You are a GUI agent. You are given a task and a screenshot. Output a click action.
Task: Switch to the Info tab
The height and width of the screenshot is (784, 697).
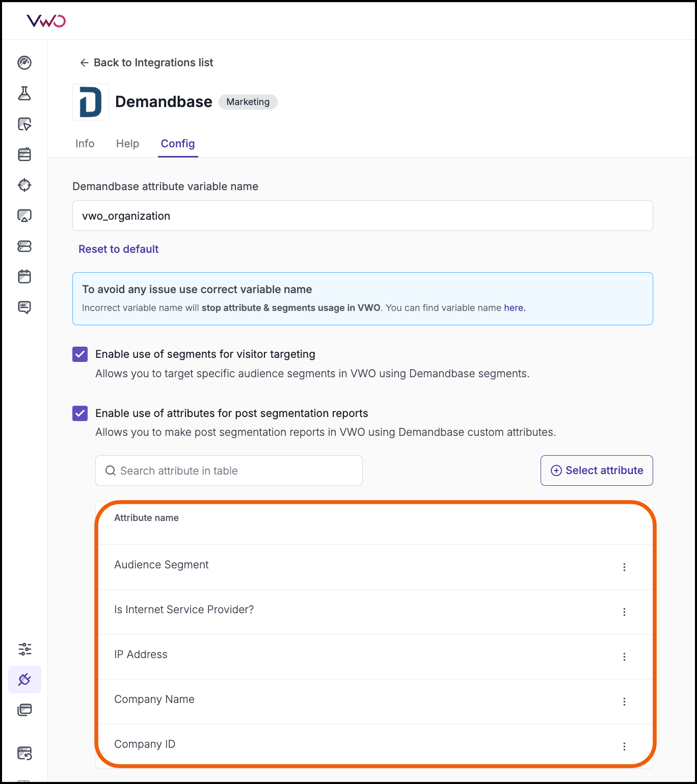85,144
